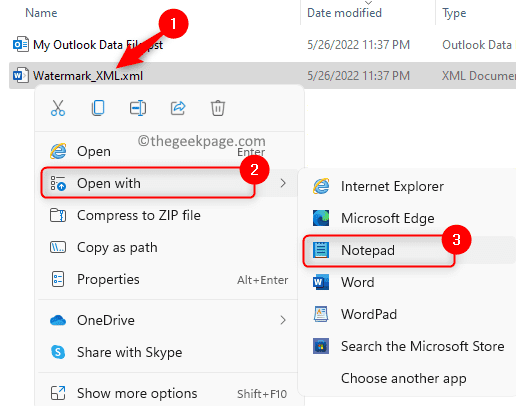
Task: Click the XML Document type cell
Action: point(479,76)
